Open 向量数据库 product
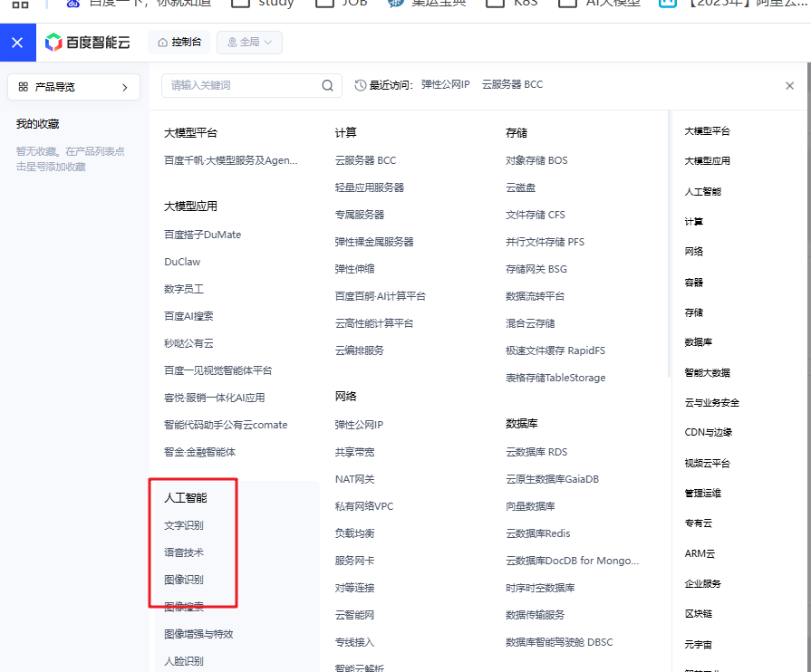This screenshot has height=672, width=811. (x=530, y=506)
